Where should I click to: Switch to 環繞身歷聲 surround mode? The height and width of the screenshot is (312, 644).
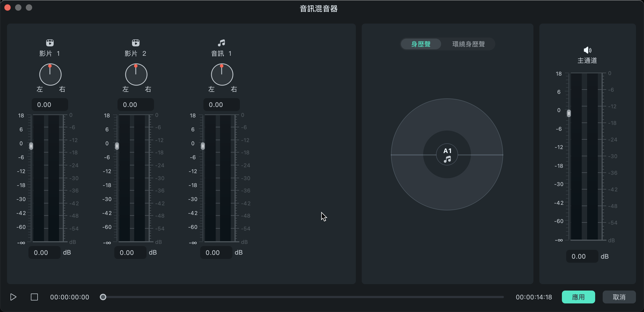tap(469, 44)
